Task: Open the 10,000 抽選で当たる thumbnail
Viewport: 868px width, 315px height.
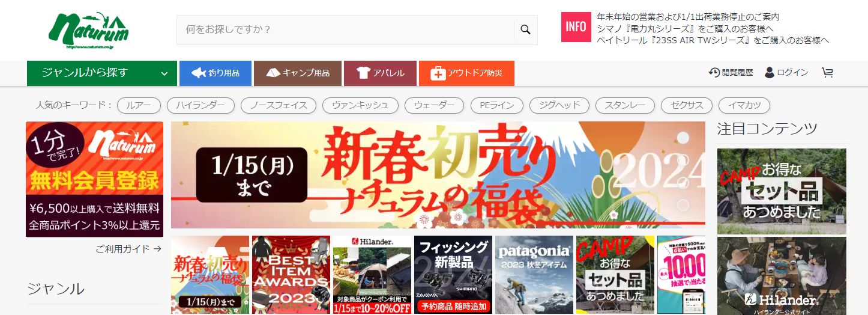Action: [x=681, y=275]
